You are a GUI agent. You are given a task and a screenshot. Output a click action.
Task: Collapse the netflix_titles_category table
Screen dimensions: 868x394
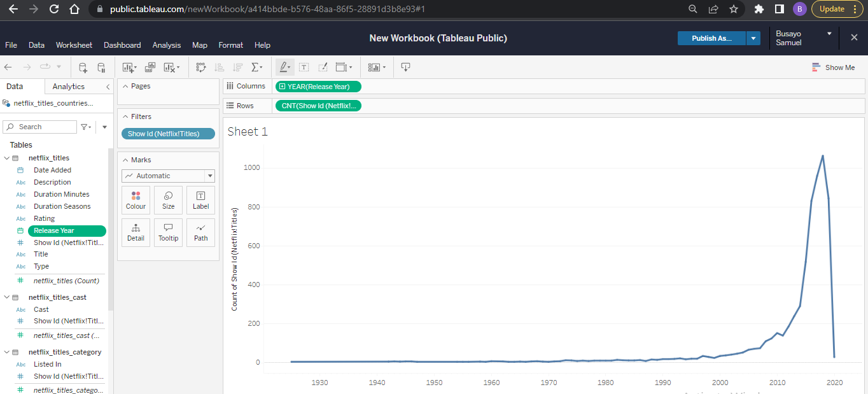[7, 352]
